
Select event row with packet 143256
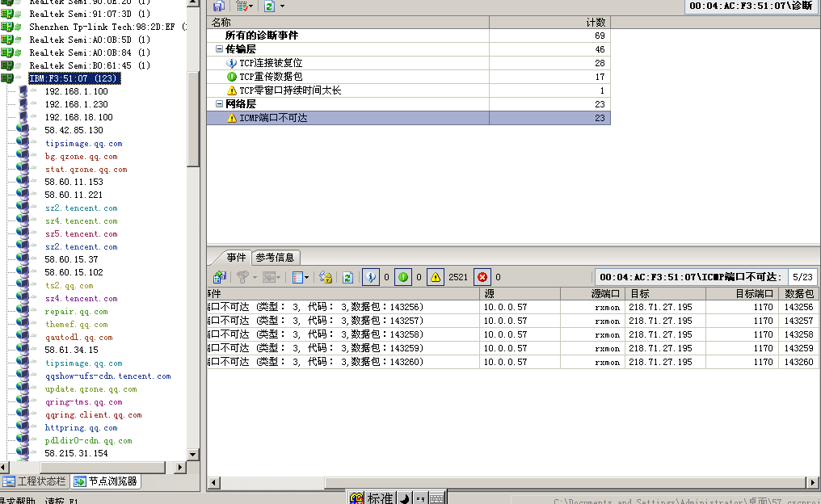click(x=513, y=307)
